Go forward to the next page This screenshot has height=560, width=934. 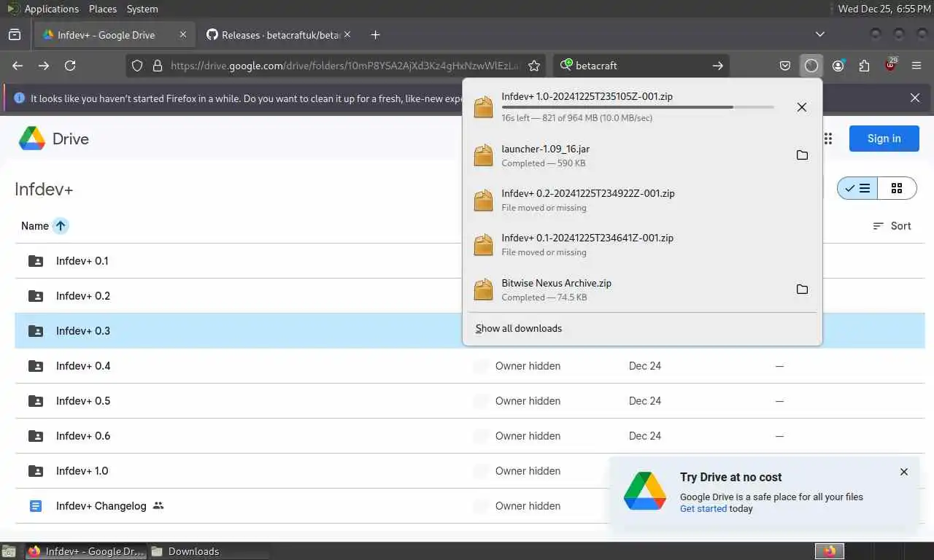pos(44,66)
